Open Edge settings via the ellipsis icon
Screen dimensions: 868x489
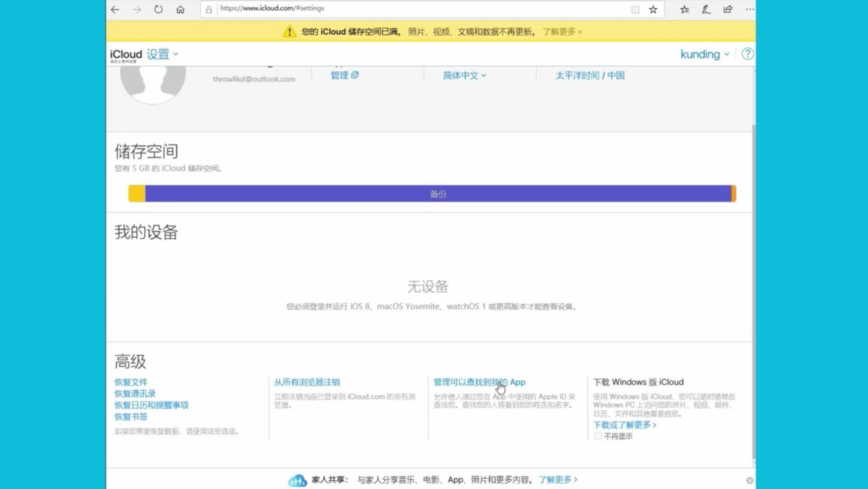(750, 9)
